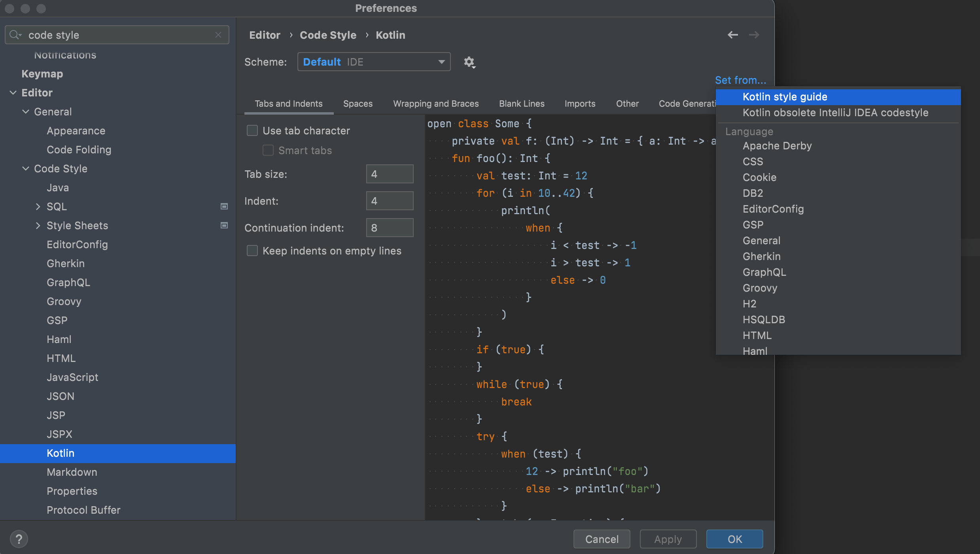
Task: Click the small panel icon beside SQL
Action: pyautogui.click(x=224, y=206)
